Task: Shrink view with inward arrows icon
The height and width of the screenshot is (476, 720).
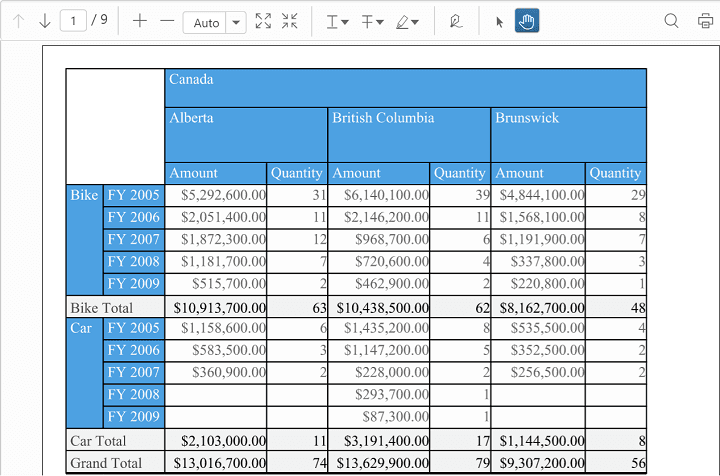Action: tap(290, 21)
